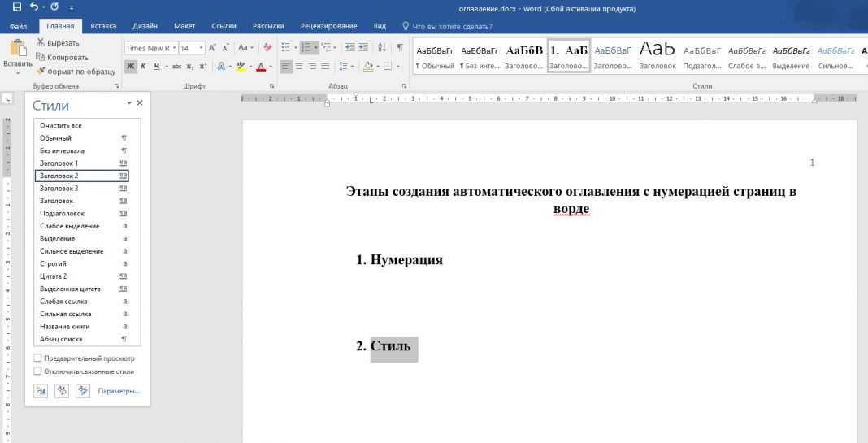Viewport: 868px width, 443px height.
Task: Activate Формат по образцу format painter
Action: coord(76,72)
